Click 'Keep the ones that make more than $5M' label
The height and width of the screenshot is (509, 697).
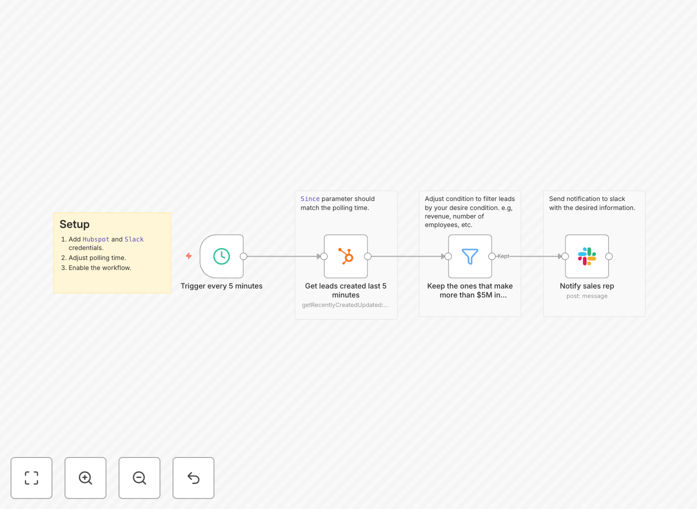[470, 290]
